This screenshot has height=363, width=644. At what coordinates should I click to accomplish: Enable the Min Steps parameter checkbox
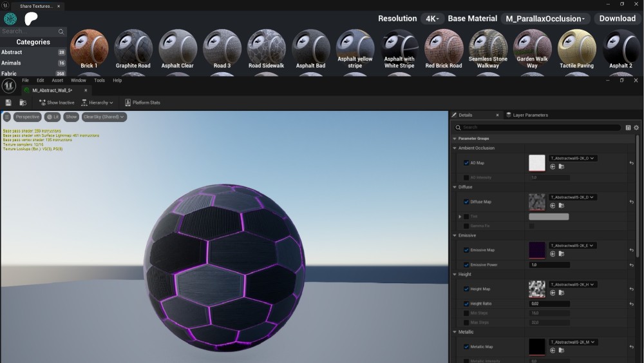click(466, 313)
